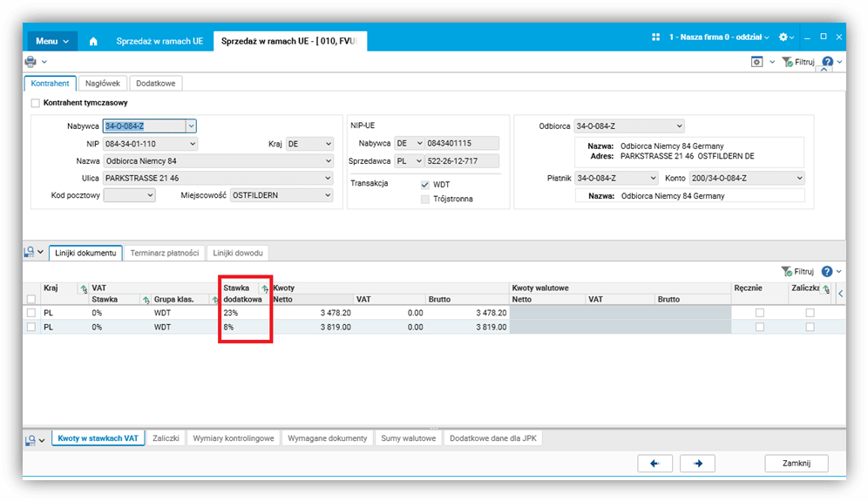Click the 8% Stawka dodatkowa cell
Viewport: 868px width, 502px height.
click(244, 327)
